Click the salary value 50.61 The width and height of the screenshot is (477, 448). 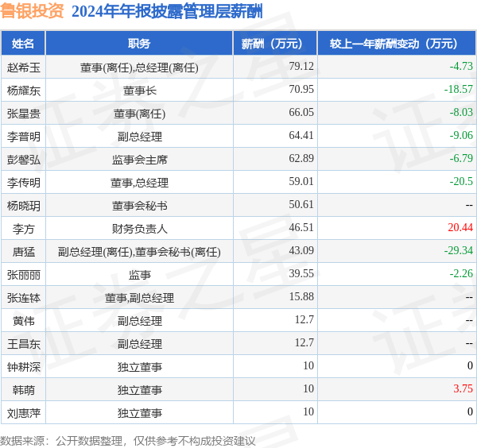point(301,204)
